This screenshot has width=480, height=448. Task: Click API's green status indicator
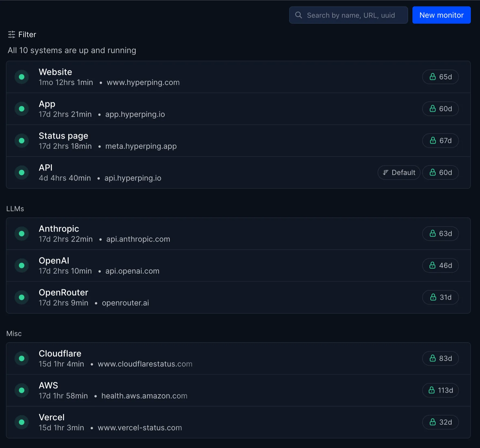pyautogui.click(x=22, y=173)
